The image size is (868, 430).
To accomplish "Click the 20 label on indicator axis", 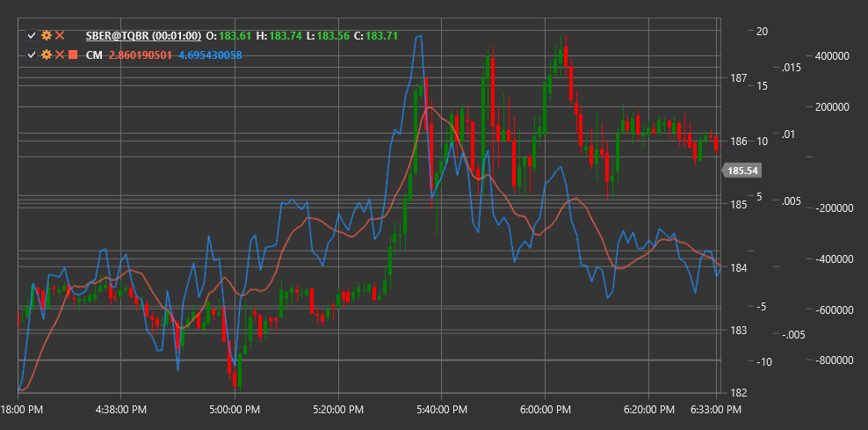I will [x=762, y=31].
